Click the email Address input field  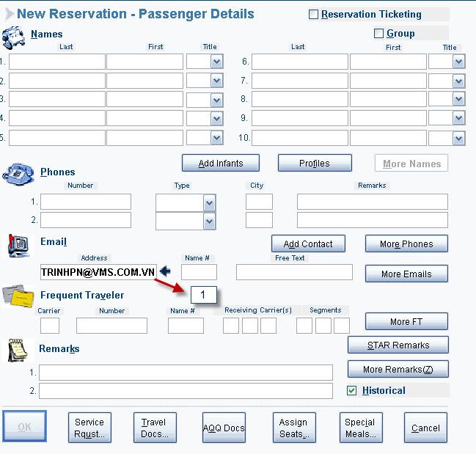(x=98, y=272)
